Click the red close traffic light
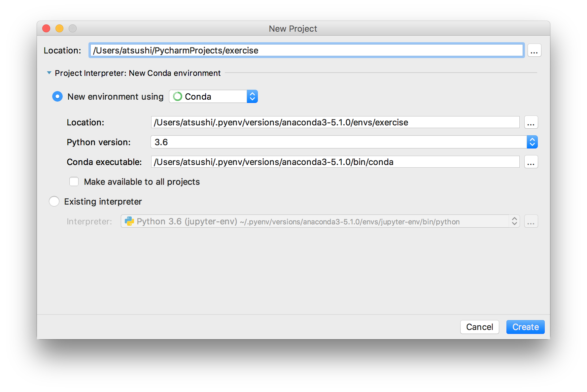Viewport: 587px width, 392px height. pyautogui.click(x=46, y=28)
